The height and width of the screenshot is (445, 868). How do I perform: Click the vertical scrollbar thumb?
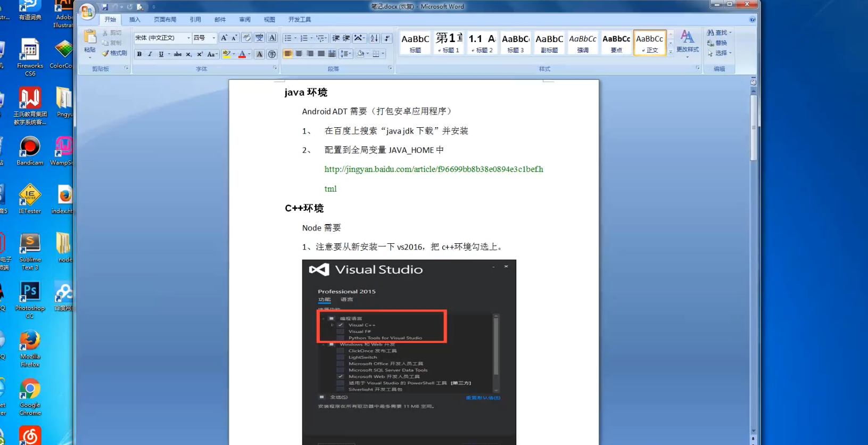(753, 128)
